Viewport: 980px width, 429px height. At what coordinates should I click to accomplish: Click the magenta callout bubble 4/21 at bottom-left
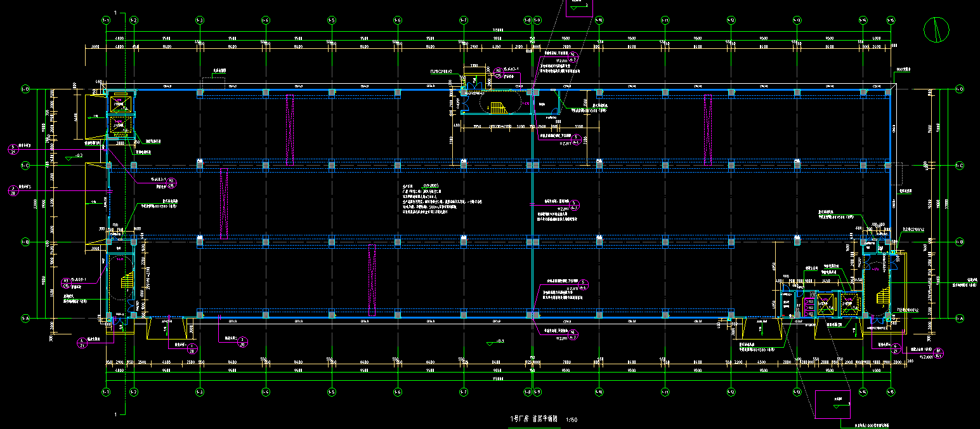coord(81,343)
